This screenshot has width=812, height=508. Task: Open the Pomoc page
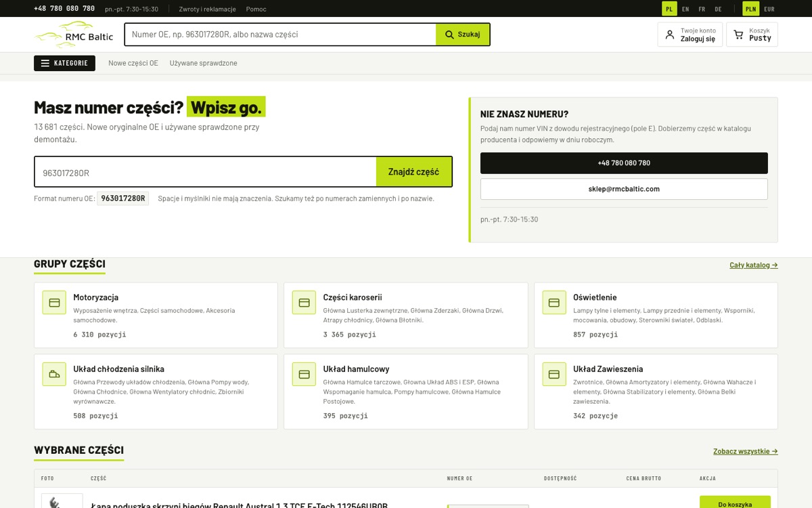pyautogui.click(x=256, y=9)
